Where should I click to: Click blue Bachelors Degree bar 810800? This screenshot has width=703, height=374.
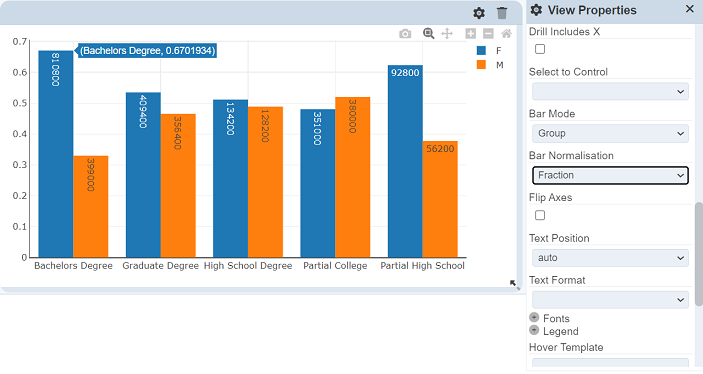tap(56, 154)
